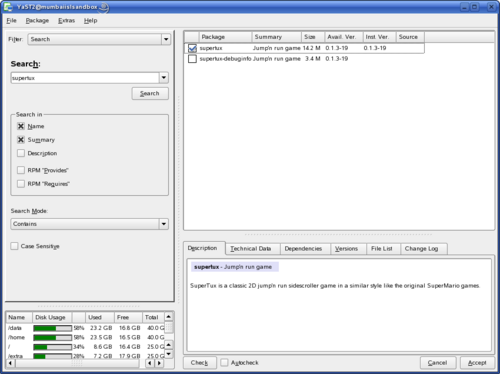The height and width of the screenshot is (374, 500).
Task: Minimize the YaST2 window
Action: point(465,7)
